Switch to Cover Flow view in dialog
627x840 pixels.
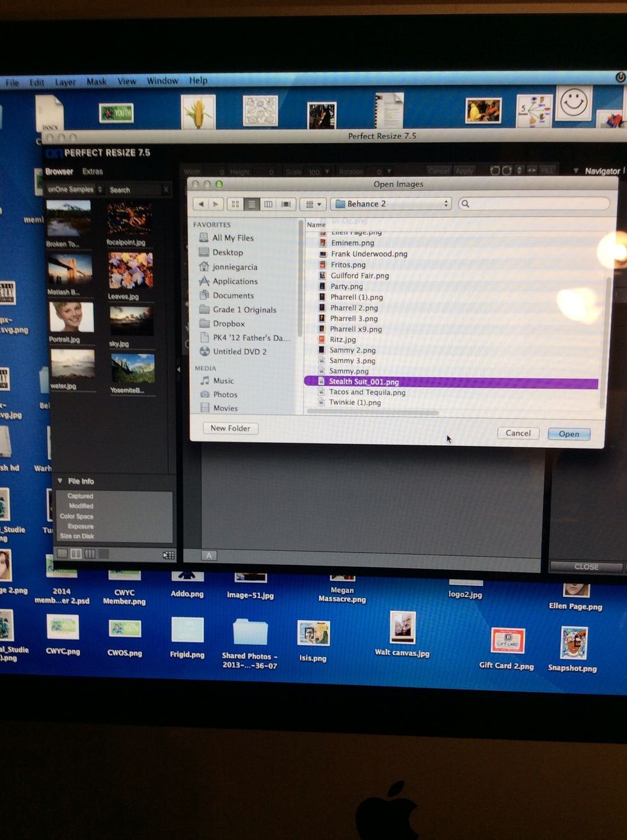coord(286,204)
